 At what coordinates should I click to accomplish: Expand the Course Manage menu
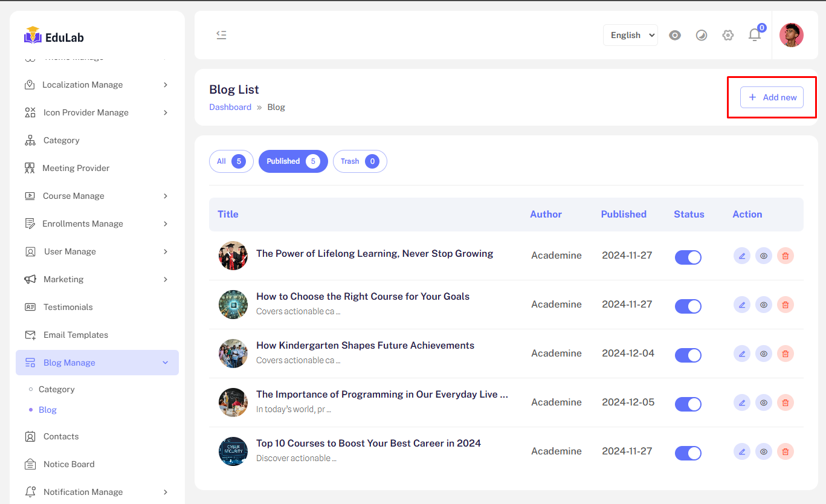click(x=97, y=196)
